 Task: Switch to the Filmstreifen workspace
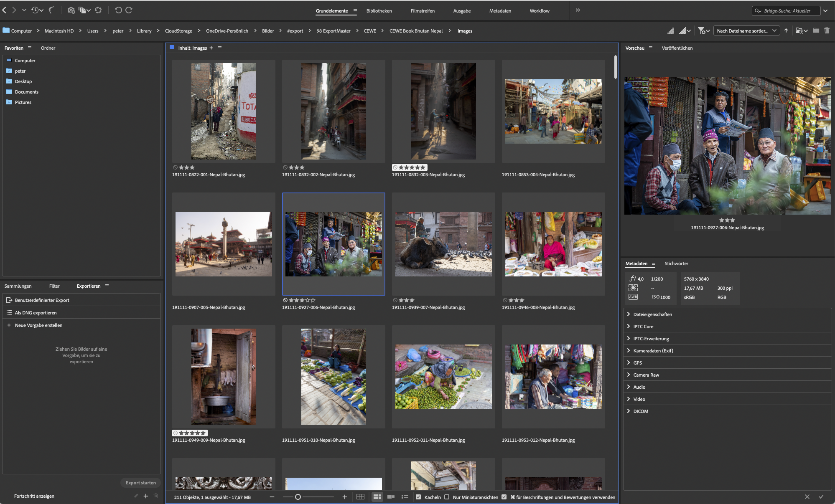click(423, 11)
